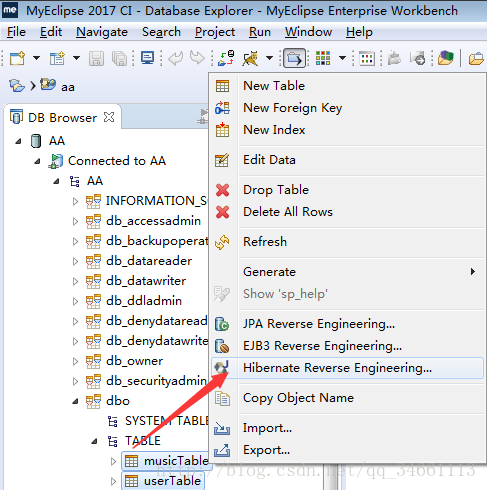The width and height of the screenshot is (487, 490).
Task: Click the 'aa' breadcrumb item
Action: (x=68, y=87)
